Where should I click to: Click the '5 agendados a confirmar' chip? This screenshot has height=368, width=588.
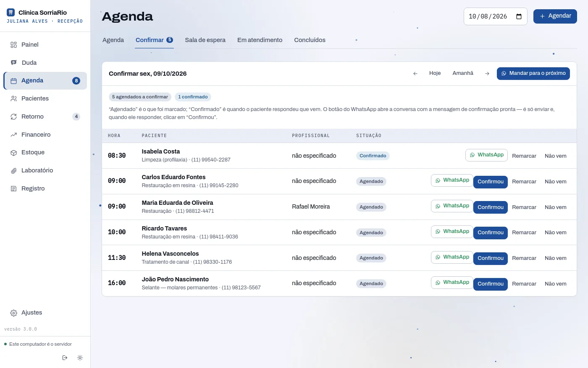click(140, 97)
